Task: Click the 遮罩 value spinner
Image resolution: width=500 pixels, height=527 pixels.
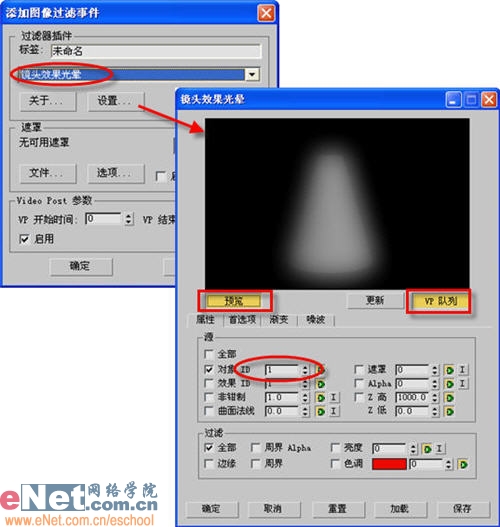Action: click(x=434, y=370)
